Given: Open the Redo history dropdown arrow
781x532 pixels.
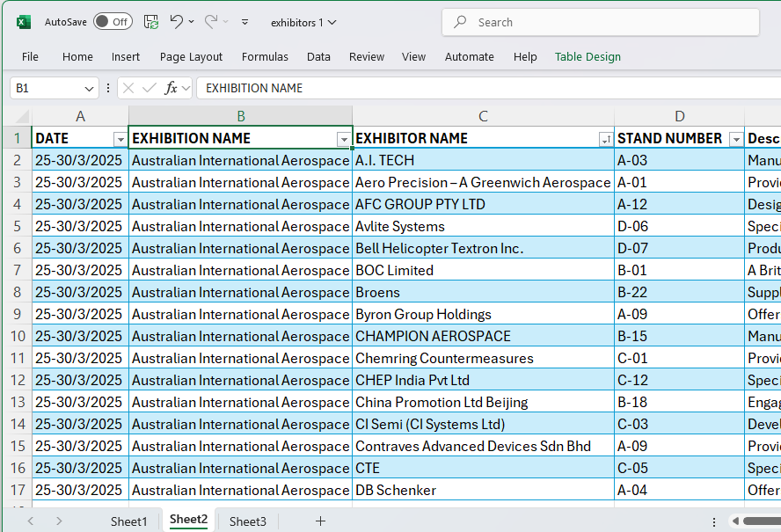Looking at the screenshot, I should [x=226, y=22].
